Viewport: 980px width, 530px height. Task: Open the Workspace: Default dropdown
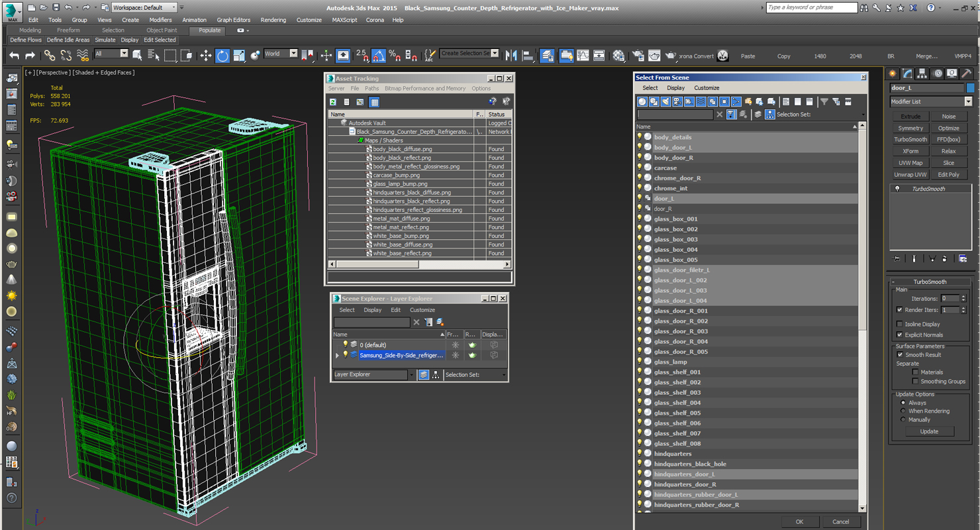coord(144,7)
